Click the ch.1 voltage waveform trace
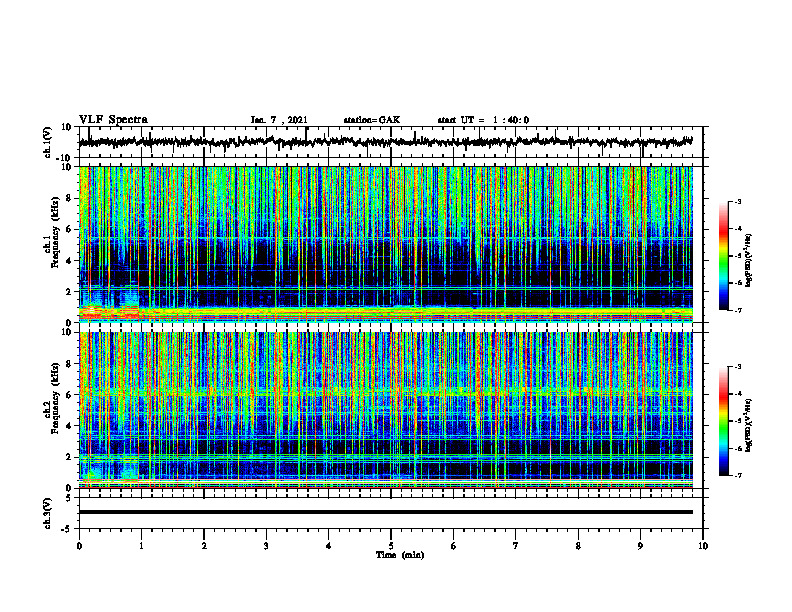Image resolution: width=792 pixels, height=612 pixels. (x=386, y=142)
